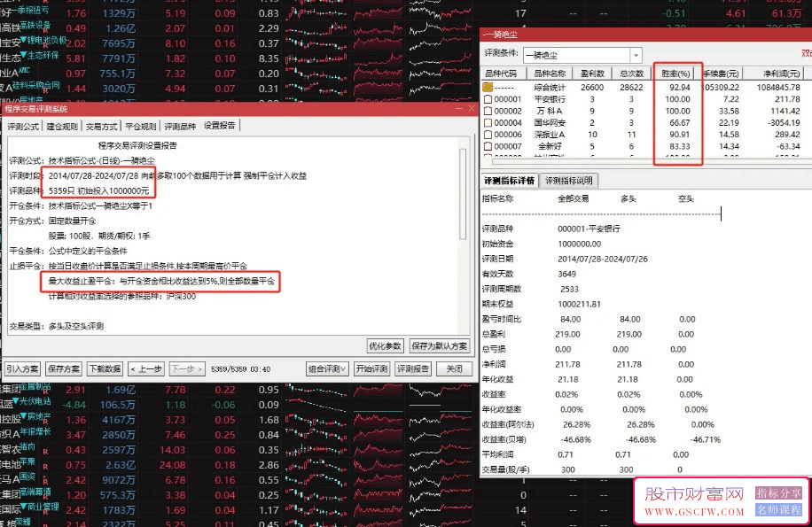Click the 交易类型 多头及空头评测 line
This screenshot has height=527, width=812.
coord(57,326)
